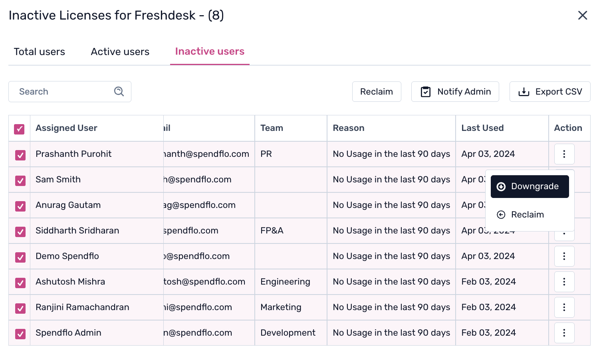This screenshot has height=364, width=599.
Task: Focus the Search input field
Action: click(x=70, y=91)
